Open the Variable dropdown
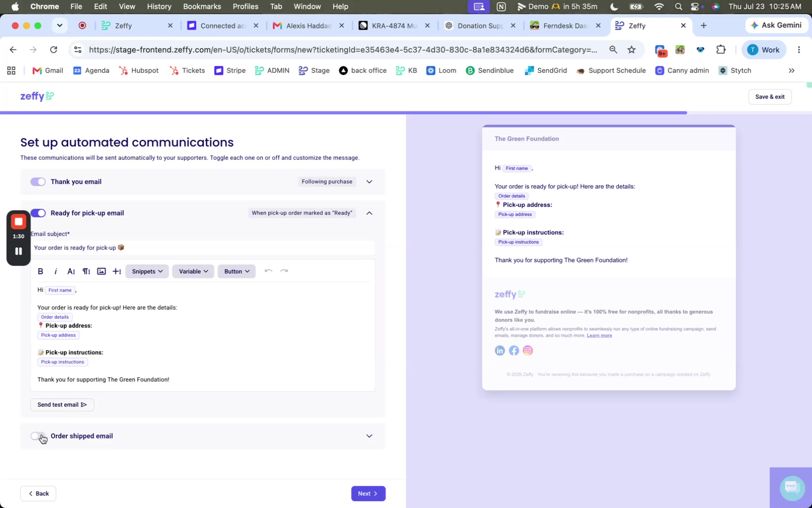Screen dimensions: 812x508 pyautogui.click(x=193, y=271)
